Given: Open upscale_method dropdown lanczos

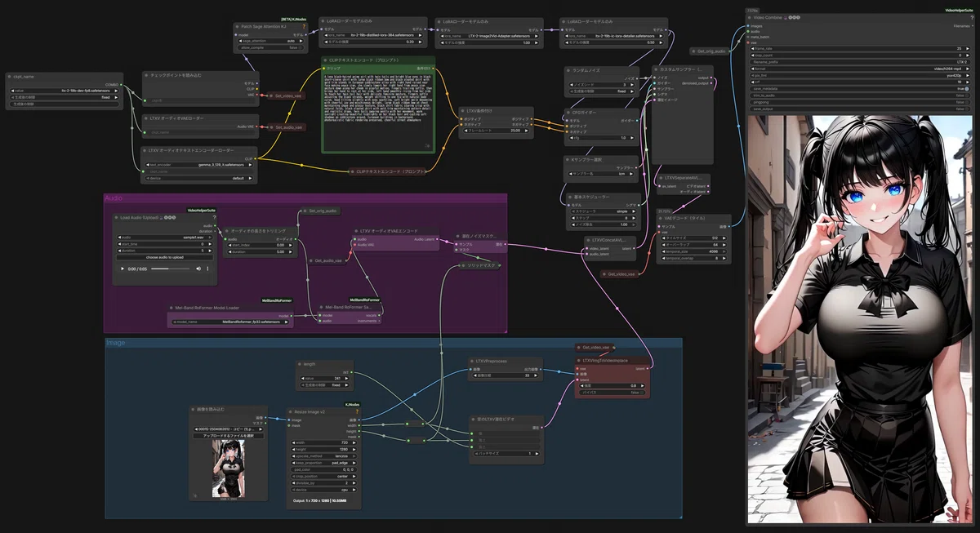Looking at the screenshot, I should tap(323, 456).
